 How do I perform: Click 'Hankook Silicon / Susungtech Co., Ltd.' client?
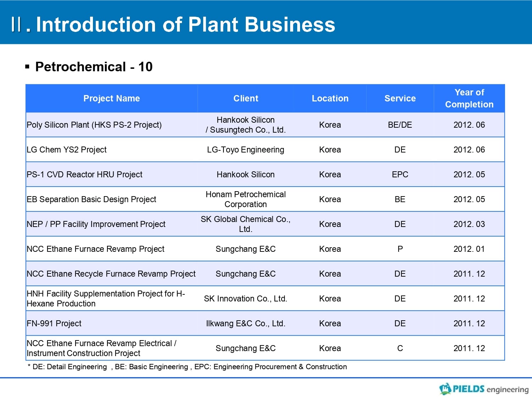(x=246, y=125)
